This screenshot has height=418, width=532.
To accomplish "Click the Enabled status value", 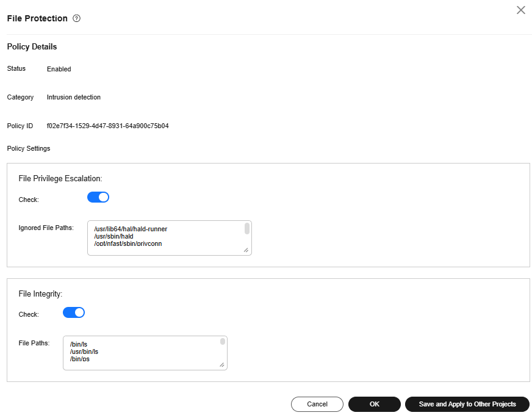I will pyautogui.click(x=59, y=69).
